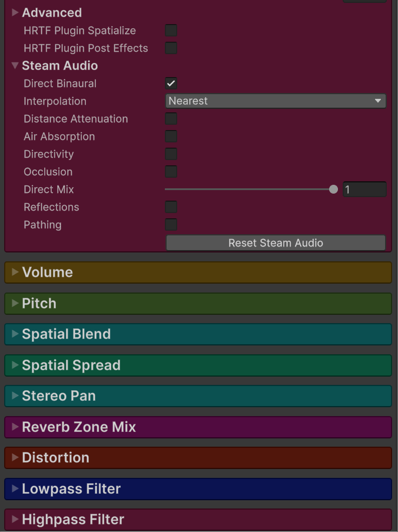This screenshot has width=398, height=532.
Task: Enable Pathing checkbox
Action: (x=171, y=225)
